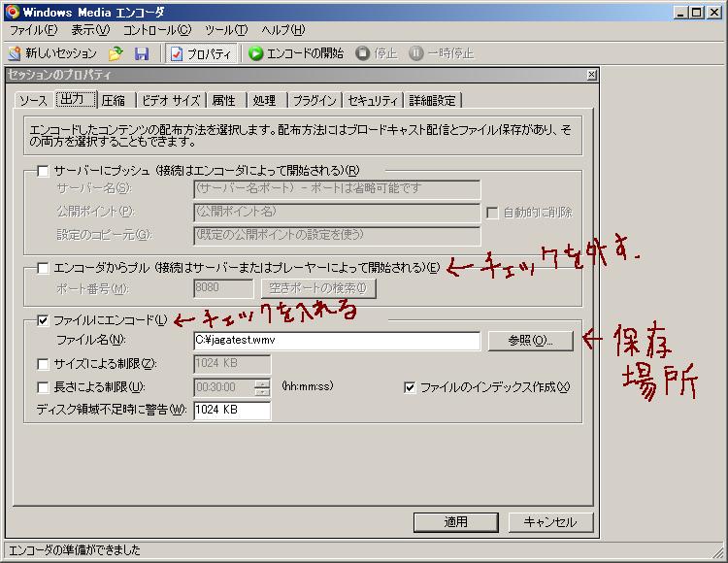Open the 表示(V) menu
This screenshot has height=563, width=728.
[90, 30]
